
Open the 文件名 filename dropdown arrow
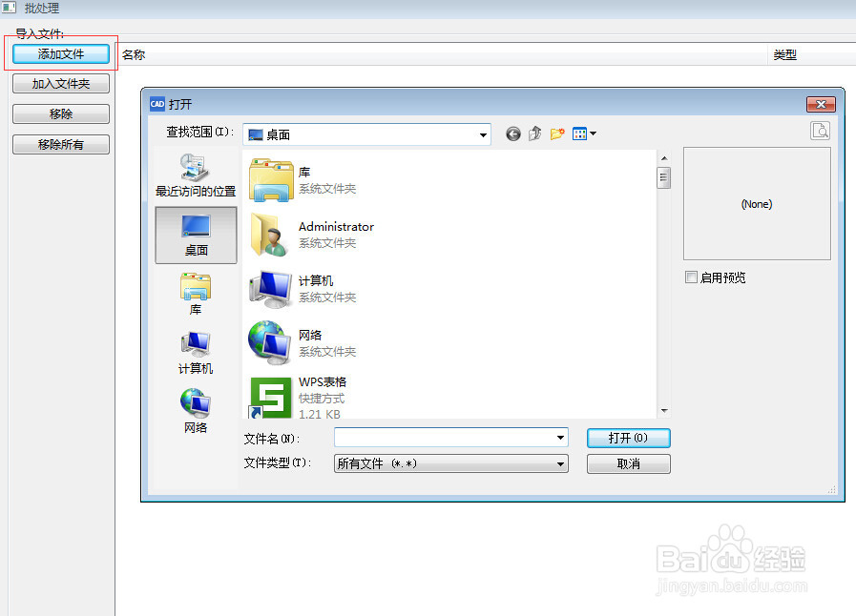[560, 437]
